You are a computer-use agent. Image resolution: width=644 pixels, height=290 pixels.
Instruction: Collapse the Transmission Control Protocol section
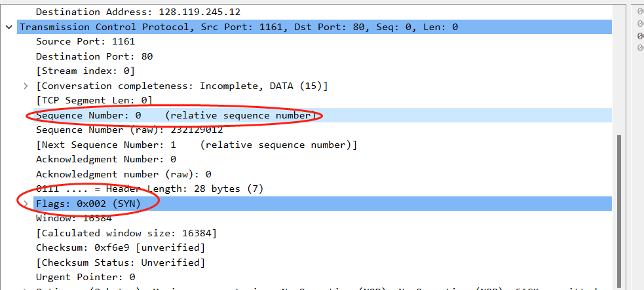click(x=9, y=27)
